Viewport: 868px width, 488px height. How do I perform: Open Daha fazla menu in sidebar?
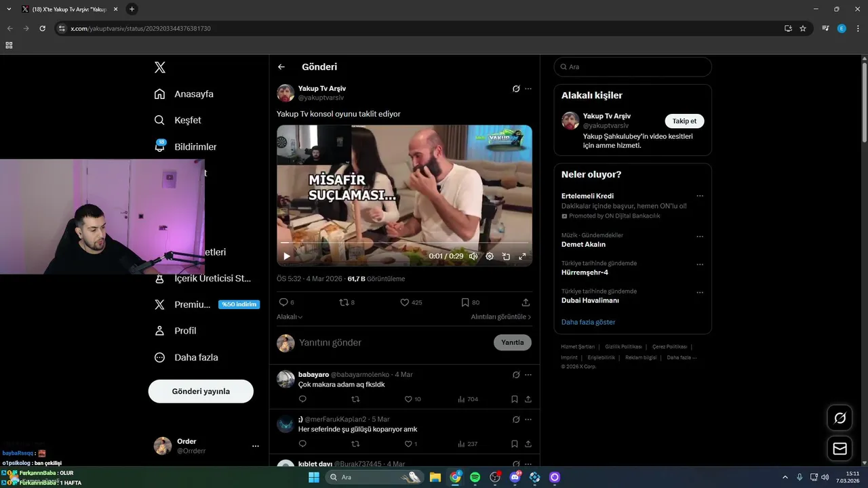186,357
